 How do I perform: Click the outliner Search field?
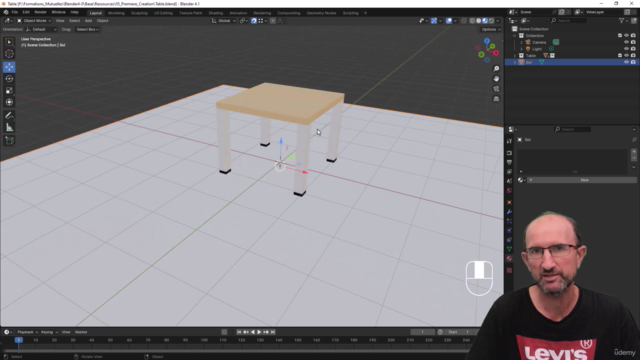pos(569,20)
